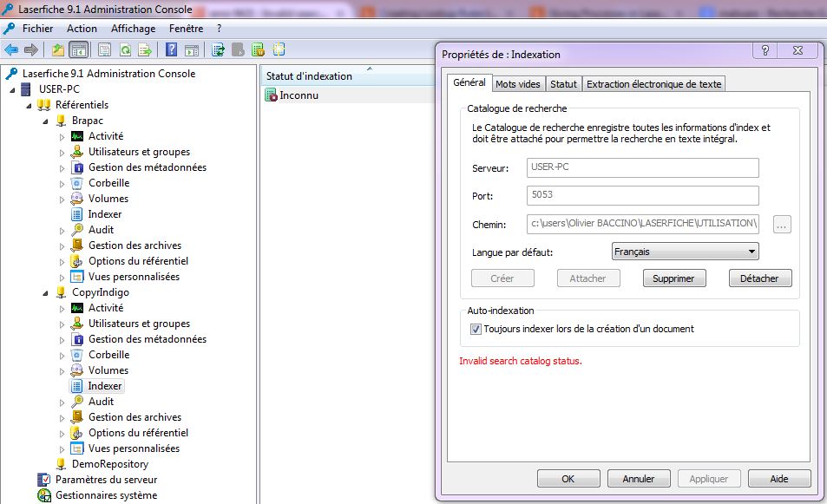Open the Langue par défaut dropdown
Image resolution: width=827 pixels, height=504 pixels.
tap(686, 252)
